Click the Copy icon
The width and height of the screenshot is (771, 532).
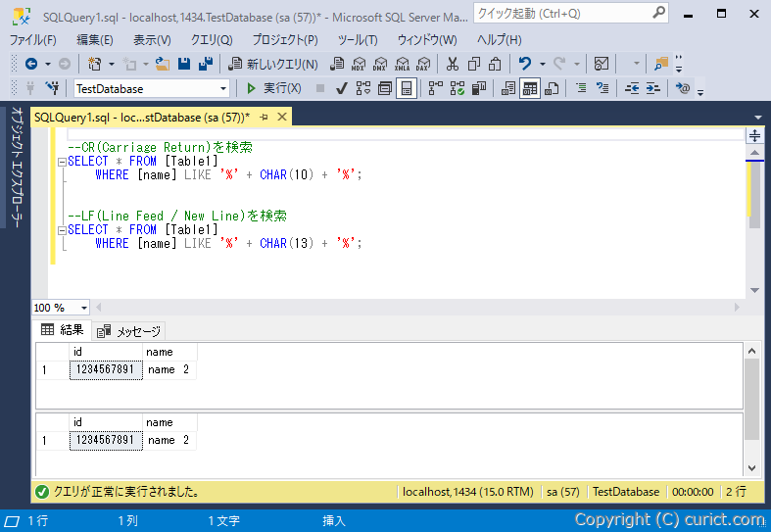pyautogui.click(x=474, y=64)
